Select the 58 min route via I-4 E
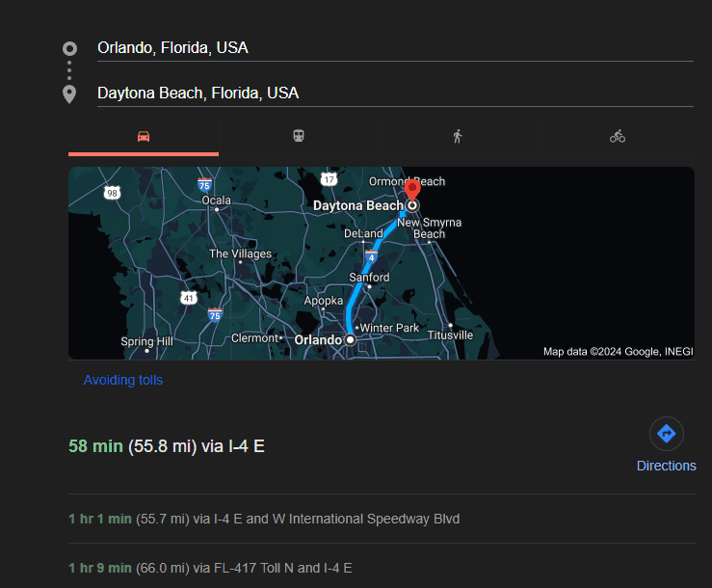Image resolution: width=712 pixels, height=588 pixels. (167, 446)
